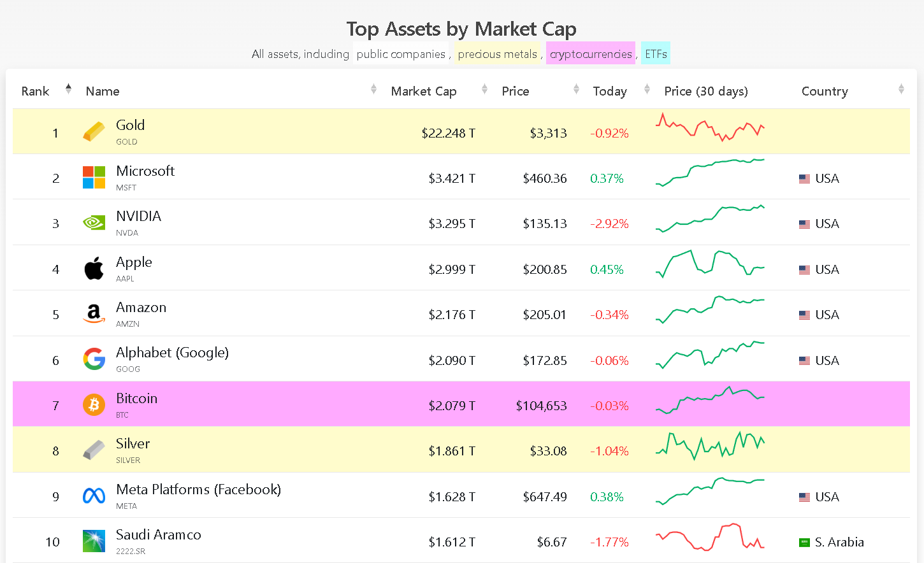Click the Bitcoin logo icon
The width and height of the screenshot is (924, 563).
94,404
